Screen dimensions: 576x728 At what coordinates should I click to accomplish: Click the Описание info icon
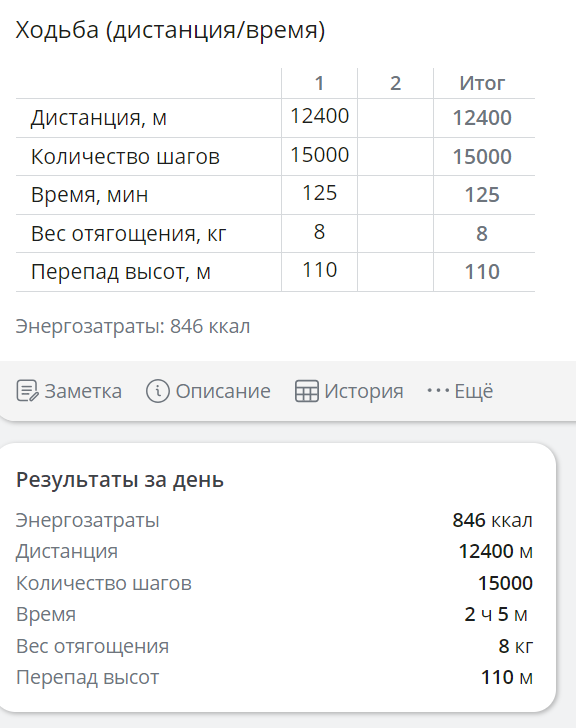pos(158,391)
